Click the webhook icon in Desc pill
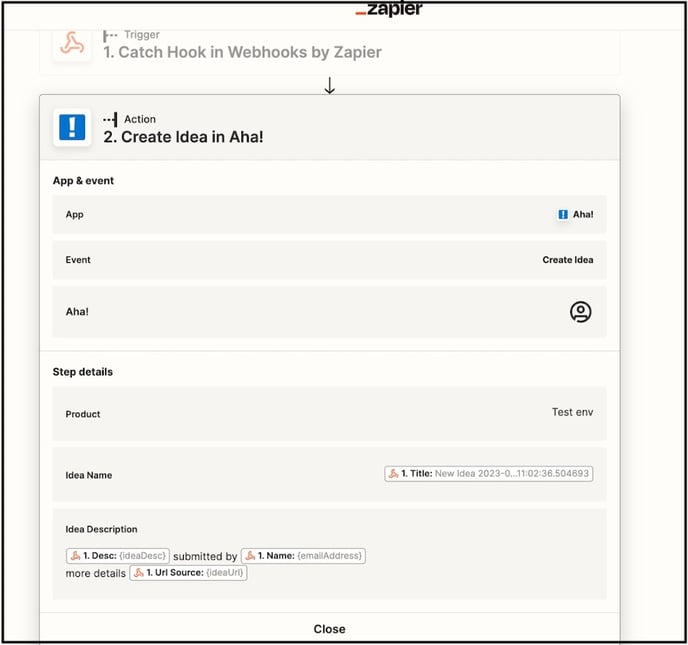The width and height of the screenshot is (688, 645). [75, 556]
